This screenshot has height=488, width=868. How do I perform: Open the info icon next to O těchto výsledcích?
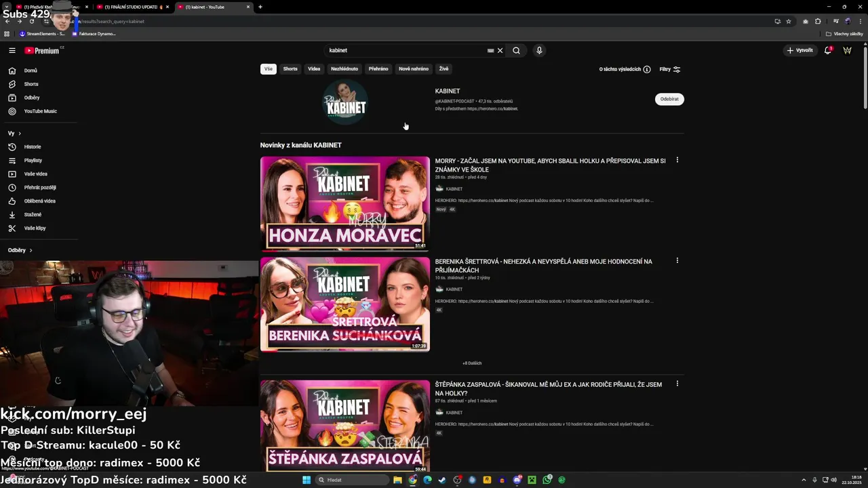(x=647, y=69)
